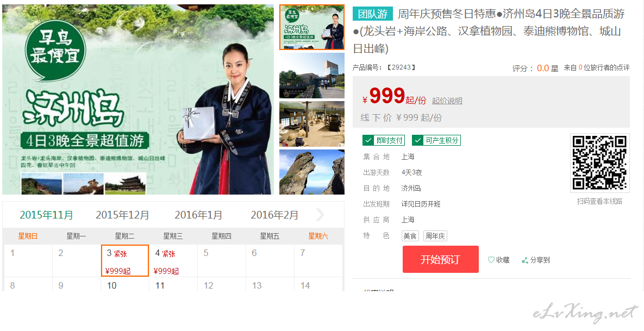The height and width of the screenshot is (331, 644).
Task: Click the 团队游 category tag
Action: coord(372,14)
